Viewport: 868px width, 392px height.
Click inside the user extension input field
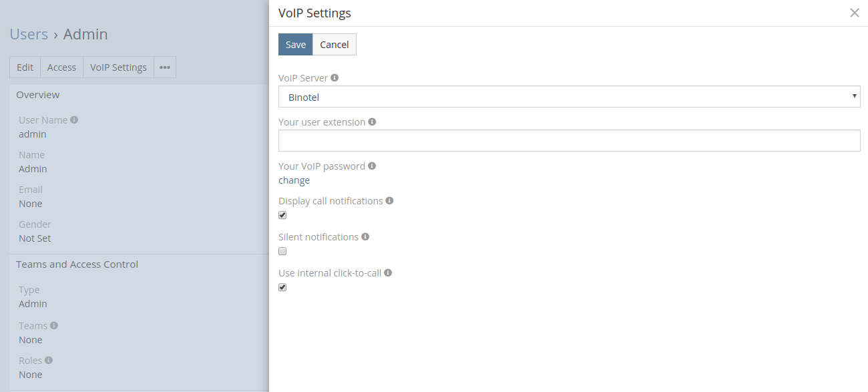[568, 140]
